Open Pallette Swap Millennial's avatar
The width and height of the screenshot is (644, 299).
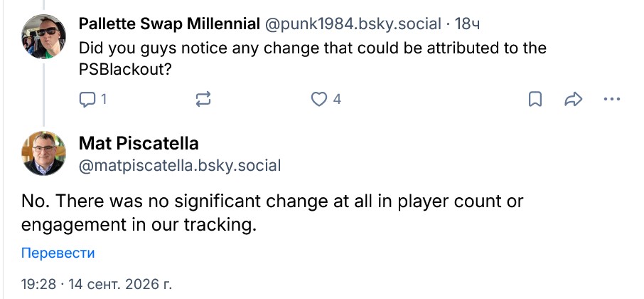pyautogui.click(x=43, y=36)
